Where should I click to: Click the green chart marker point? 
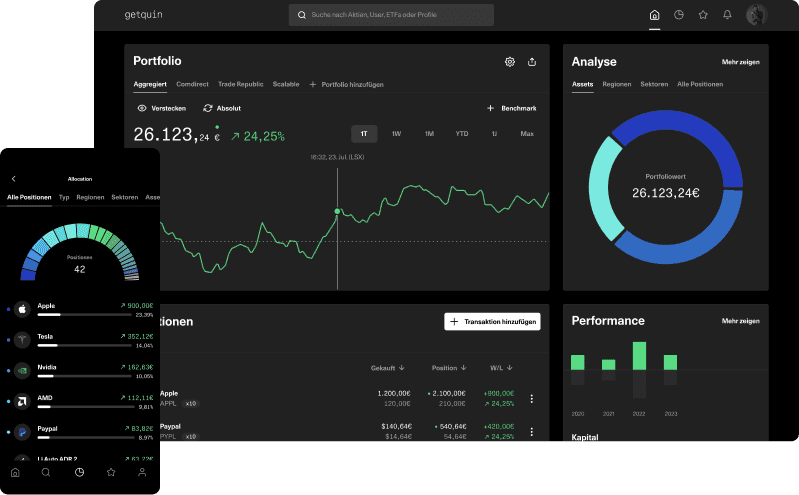(337, 211)
